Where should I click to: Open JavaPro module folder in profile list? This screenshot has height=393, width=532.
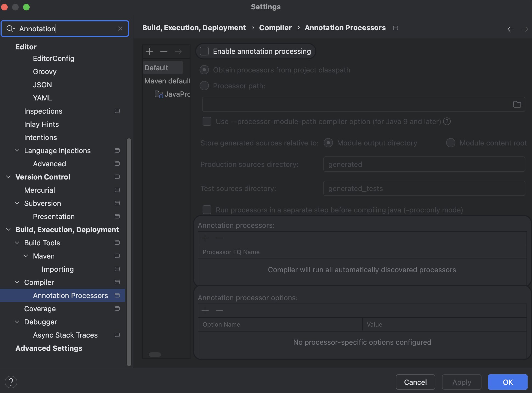click(172, 94)
